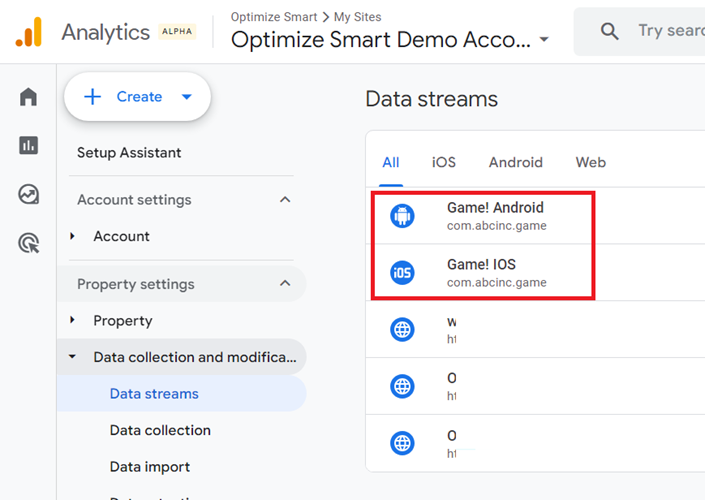This screenshot has height=500, width=705.
Task: Open the Home icon in the sidebar
Action: (x=28, y=97)
